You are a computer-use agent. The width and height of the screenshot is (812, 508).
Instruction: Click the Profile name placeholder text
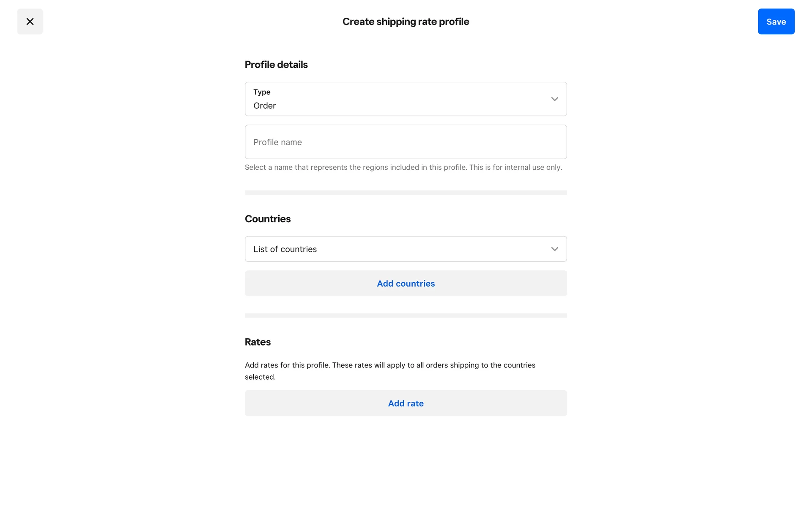point(277,142)
